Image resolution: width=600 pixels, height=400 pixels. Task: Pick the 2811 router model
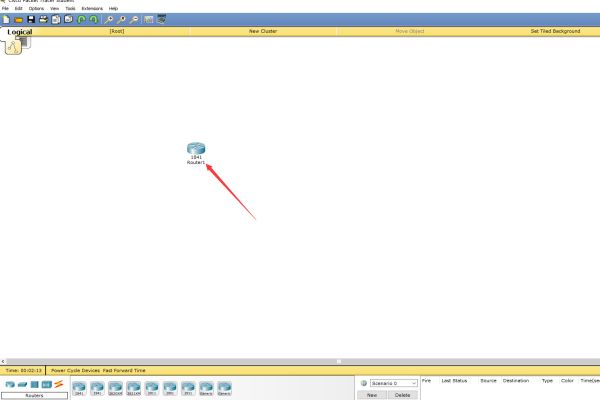tap(152, 388)
